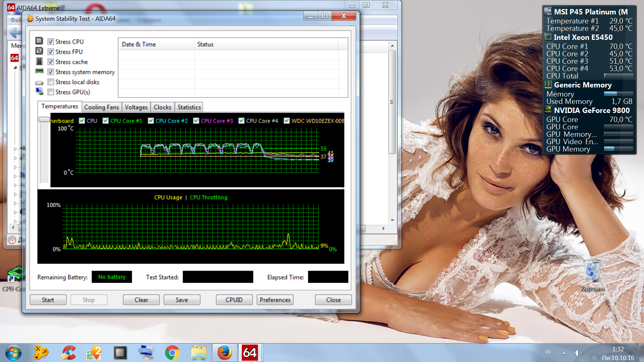
Task: Click the temperature graph vertical slider
Action: (44, 120)
